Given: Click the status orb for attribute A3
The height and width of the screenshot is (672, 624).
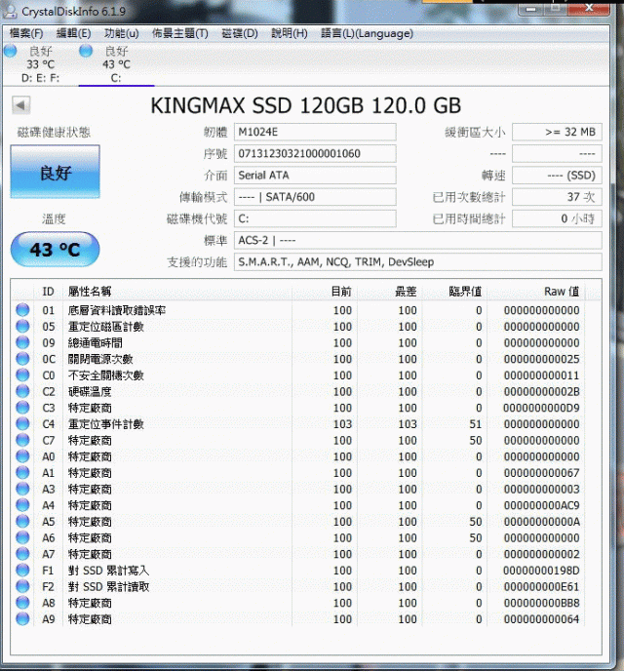Looking at the screenshot, I should click(22, 489).
